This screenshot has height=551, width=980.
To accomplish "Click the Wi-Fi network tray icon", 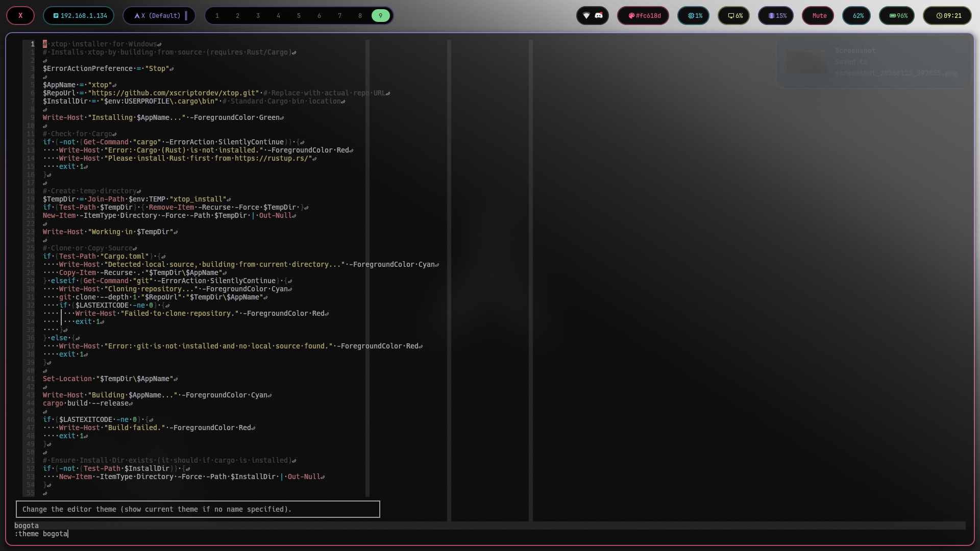I will point(586,16).
